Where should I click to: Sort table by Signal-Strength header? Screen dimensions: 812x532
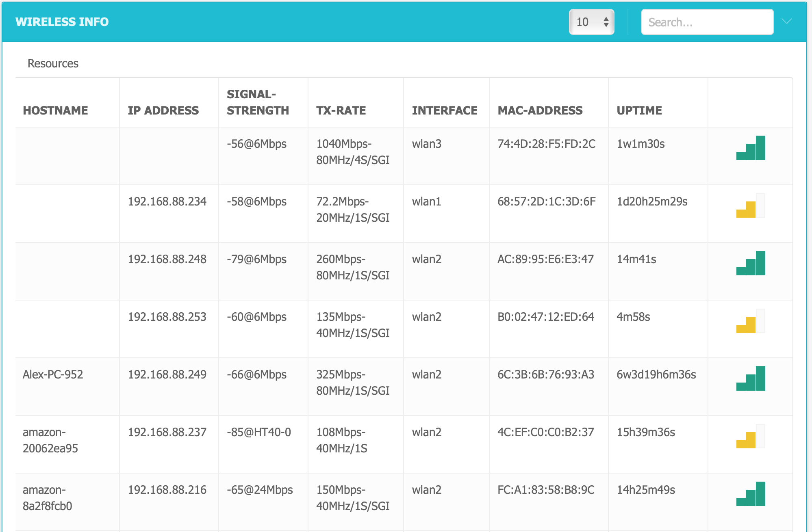point(258,102)
